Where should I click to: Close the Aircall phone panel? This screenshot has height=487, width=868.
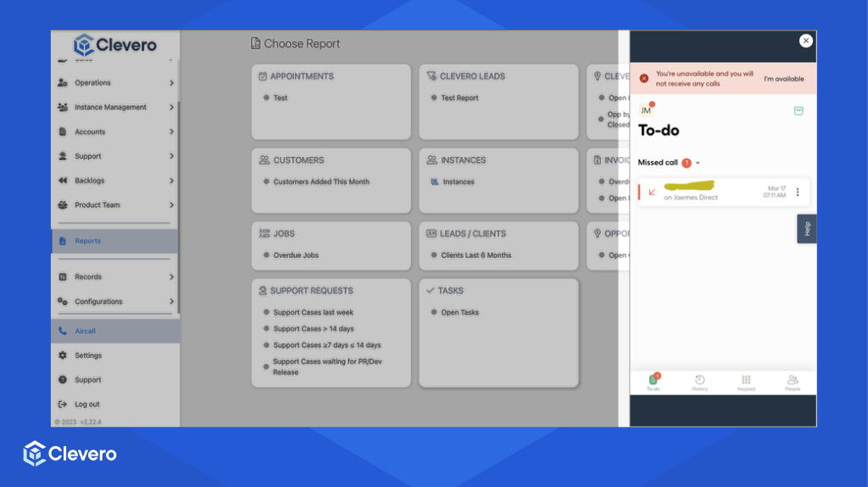tap(806, 41)
